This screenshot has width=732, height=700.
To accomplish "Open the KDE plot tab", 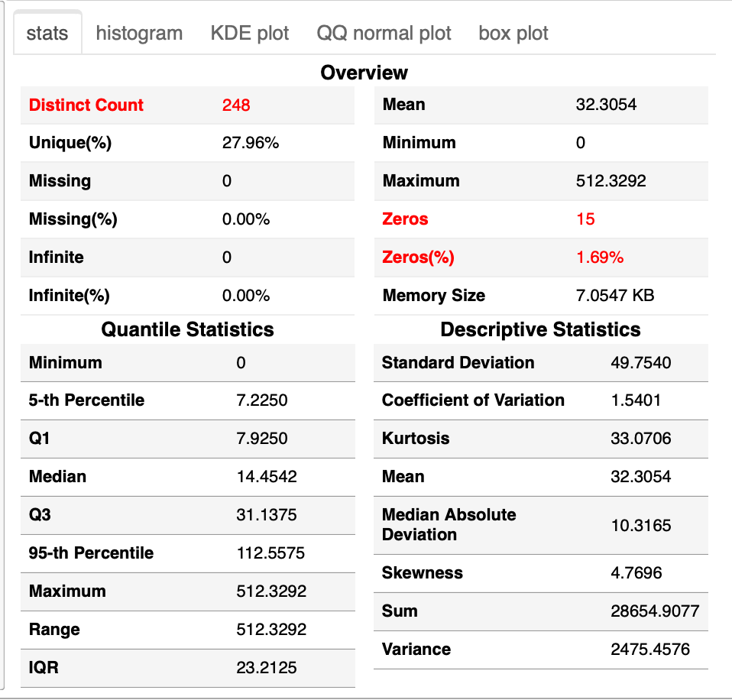I will click(249, 33).
